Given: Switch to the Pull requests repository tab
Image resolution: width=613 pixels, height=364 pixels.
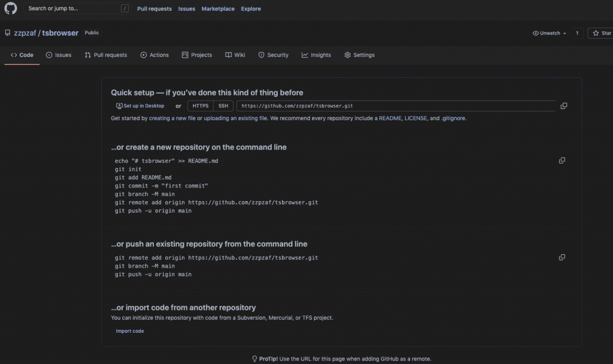Looking at the screenshot, I should pos(106,55).
